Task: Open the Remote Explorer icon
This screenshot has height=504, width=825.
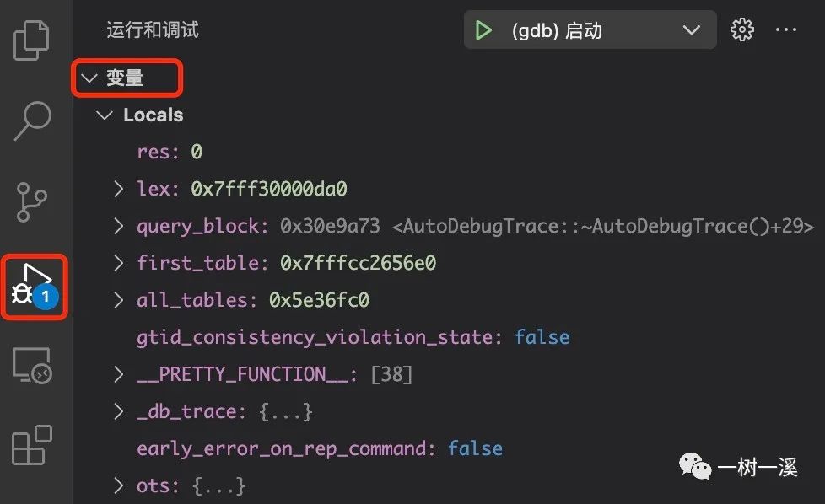Action: 32,364
